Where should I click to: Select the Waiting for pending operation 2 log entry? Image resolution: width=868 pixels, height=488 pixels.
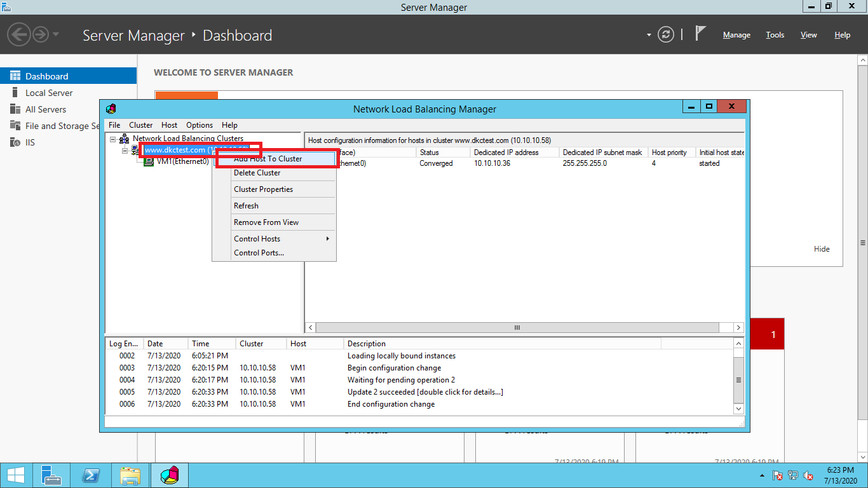pyautogui.click(x=419, y=380)
